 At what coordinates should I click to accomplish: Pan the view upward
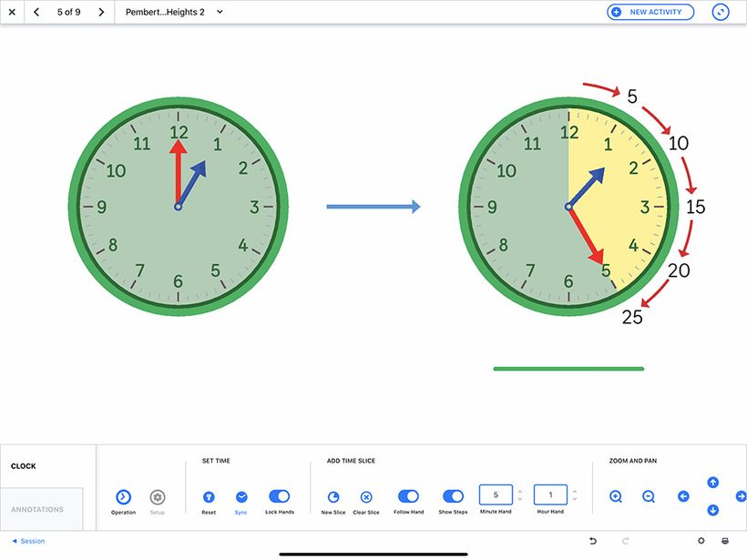click(x=713, y=482)
